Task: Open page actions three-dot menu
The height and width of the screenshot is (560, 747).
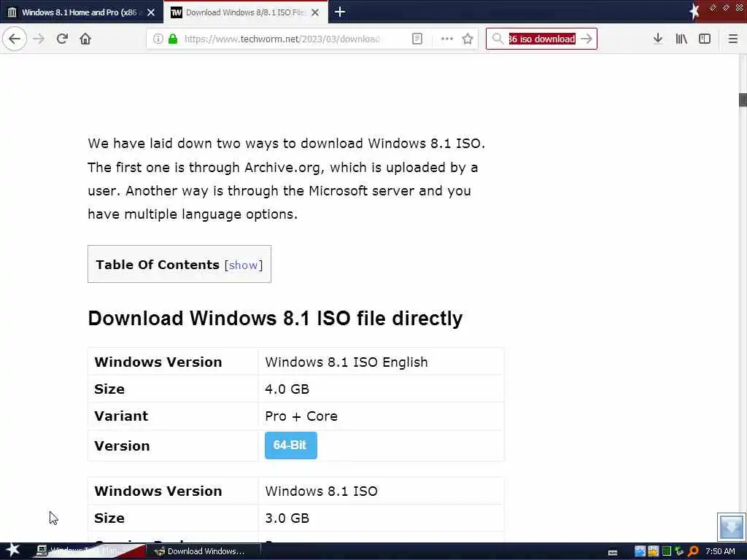Action: 447,39
